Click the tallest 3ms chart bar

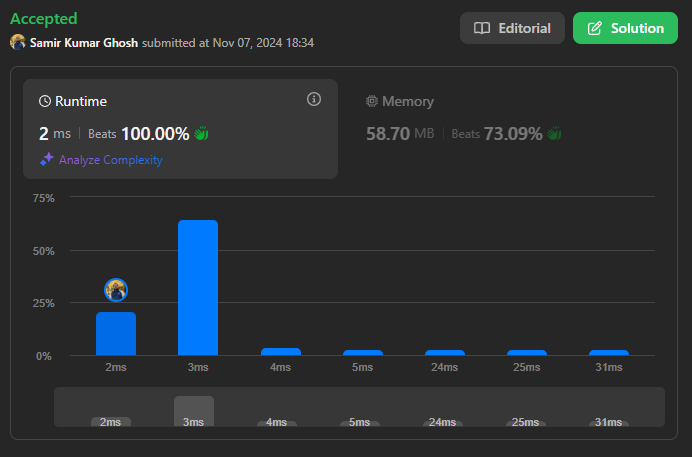[198, 288]
